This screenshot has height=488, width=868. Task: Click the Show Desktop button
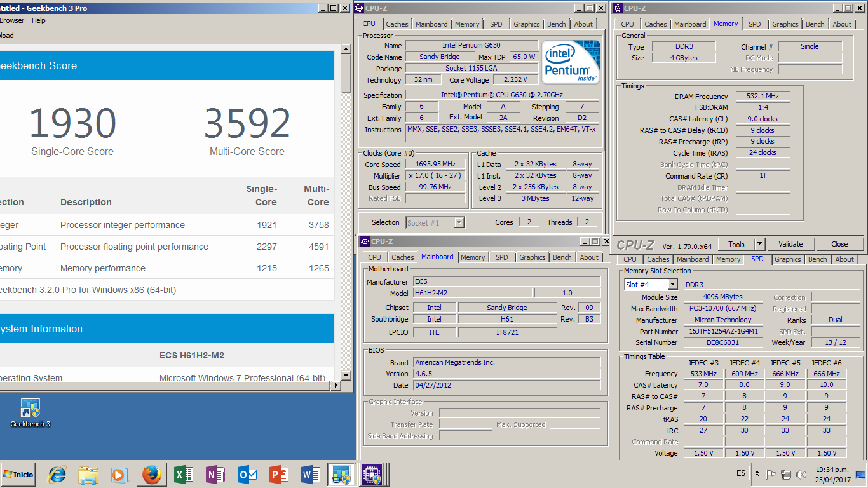point(861,474)
